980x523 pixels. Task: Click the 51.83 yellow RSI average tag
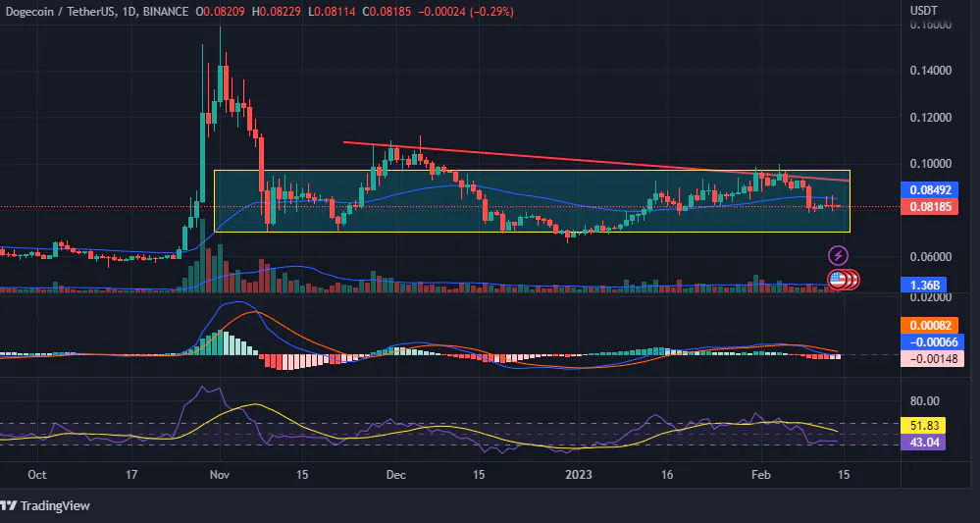[924, 426]
